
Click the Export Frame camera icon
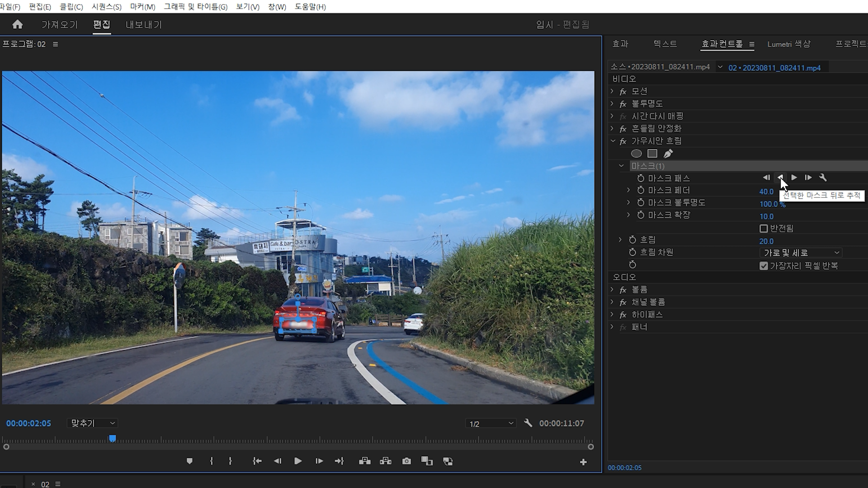[x=406, y=461]
